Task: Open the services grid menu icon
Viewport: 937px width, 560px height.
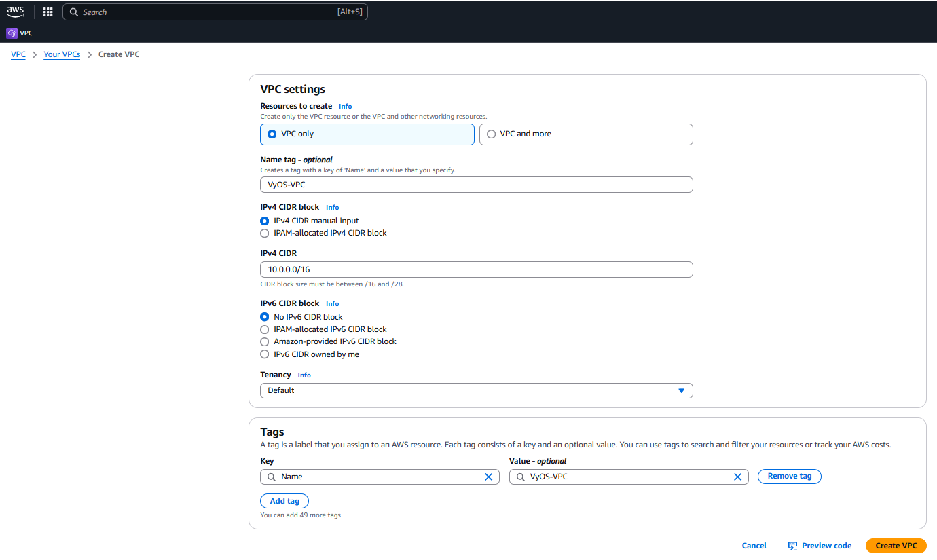Action: click(x=48, y=12)
